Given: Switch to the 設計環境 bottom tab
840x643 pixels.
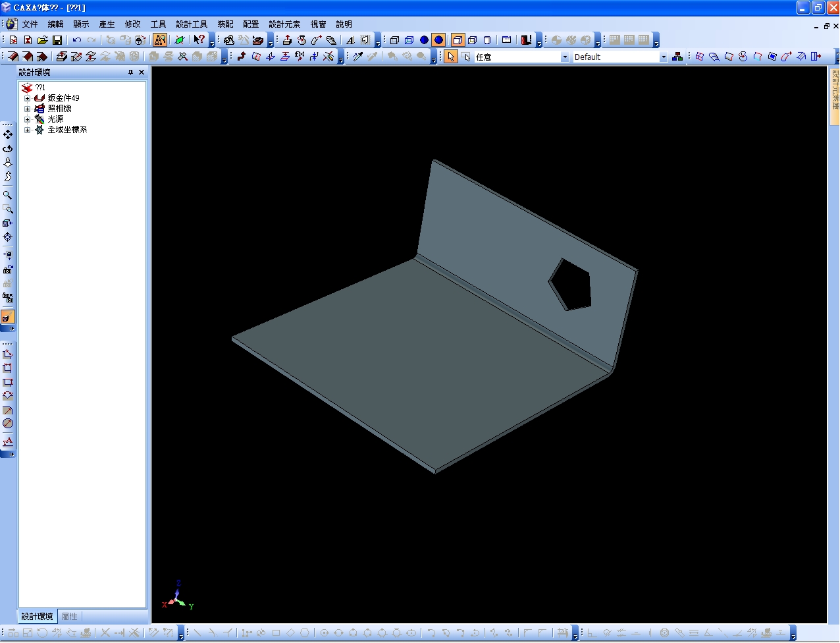Looking at the screenshot, I should tap(37, 617).
